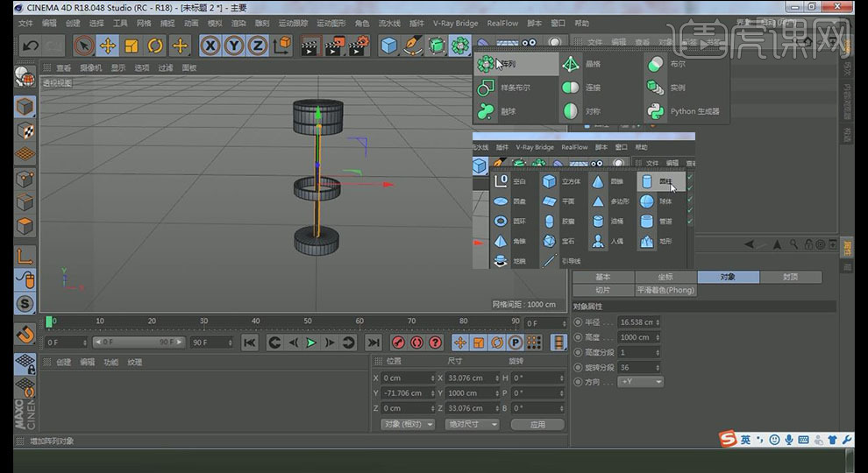Jump to the start of animation
The image size is (868, 473).
pos(250,343)
